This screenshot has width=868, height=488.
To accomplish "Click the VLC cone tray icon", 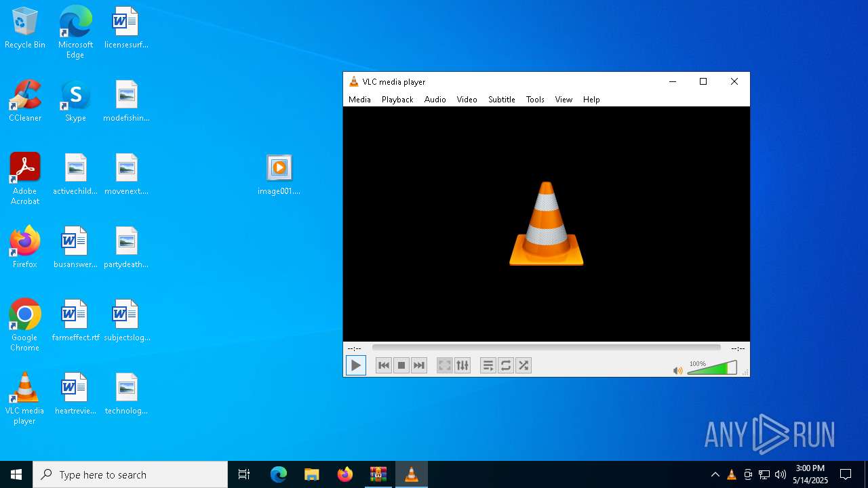I will click(732, 474).
